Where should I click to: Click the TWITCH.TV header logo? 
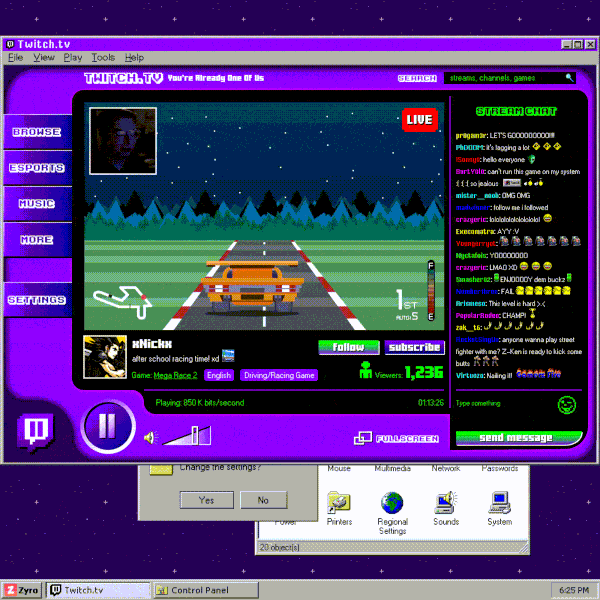click(x=123, y=78)
